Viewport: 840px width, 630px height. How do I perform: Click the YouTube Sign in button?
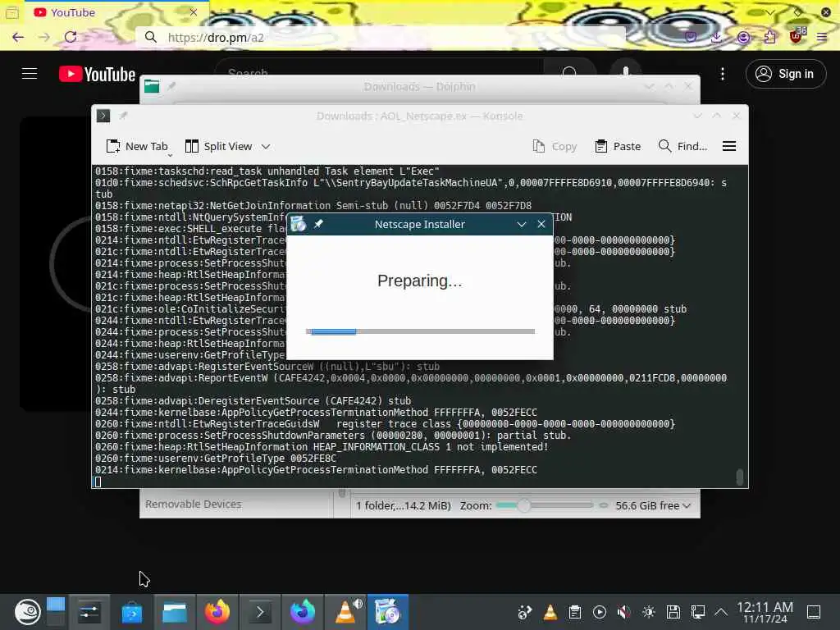[785, 74]
